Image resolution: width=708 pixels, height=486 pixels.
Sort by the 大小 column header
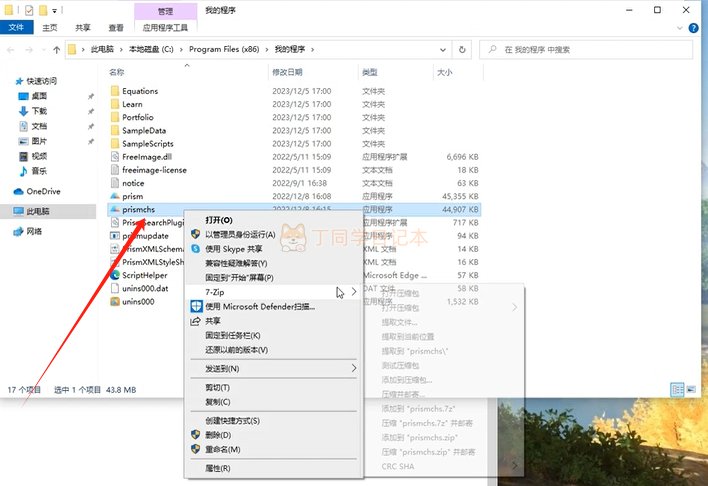click(444, 72)
